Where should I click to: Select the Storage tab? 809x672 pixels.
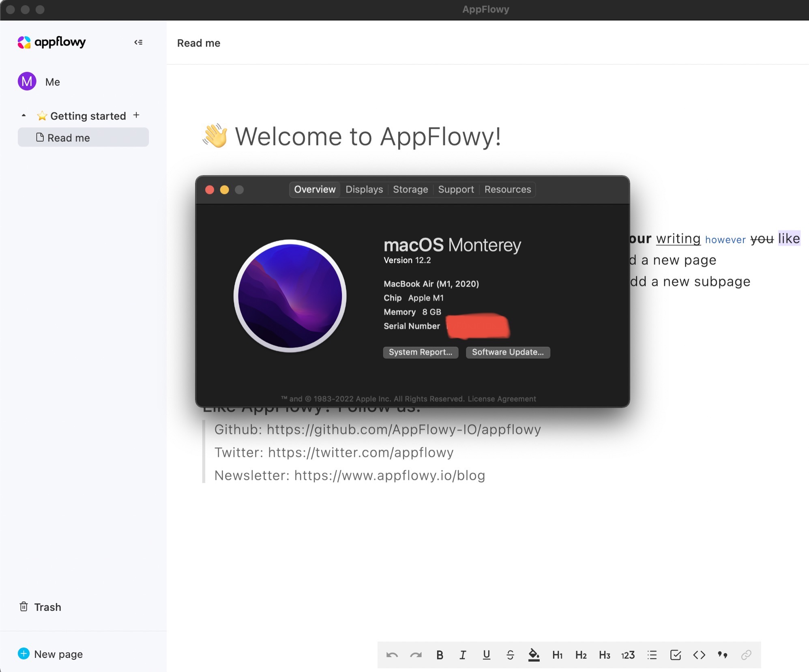click(410, 189)
